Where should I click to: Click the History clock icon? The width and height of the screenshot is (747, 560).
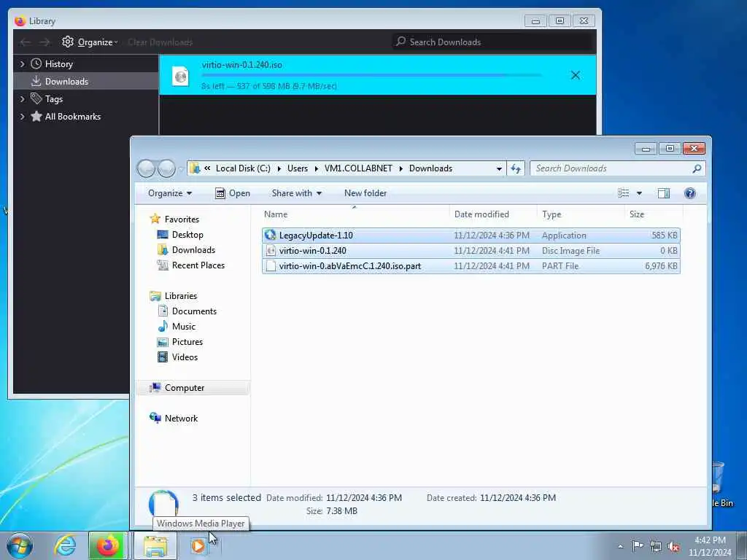(36, 64)
